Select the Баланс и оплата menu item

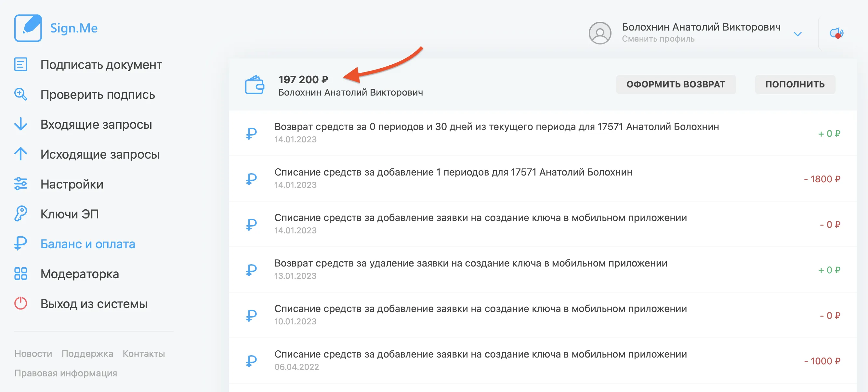tap(87, 244)
